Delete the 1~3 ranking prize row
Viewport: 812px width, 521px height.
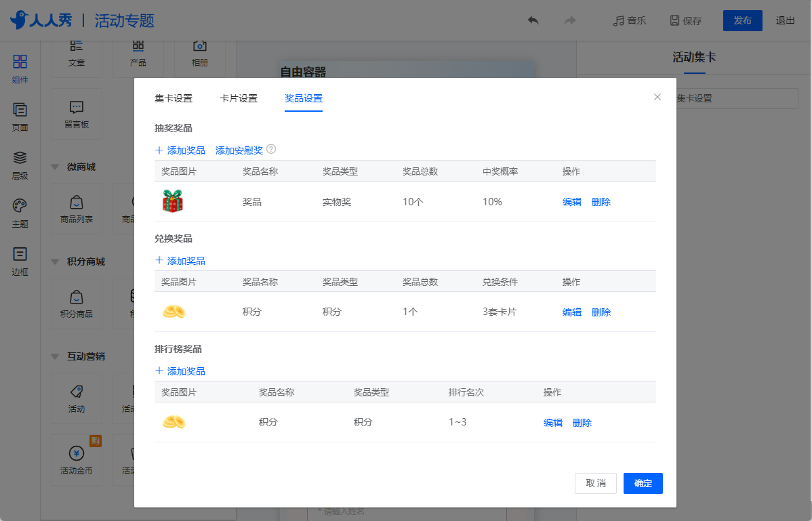pyautogui.click(x=582, y=423)
